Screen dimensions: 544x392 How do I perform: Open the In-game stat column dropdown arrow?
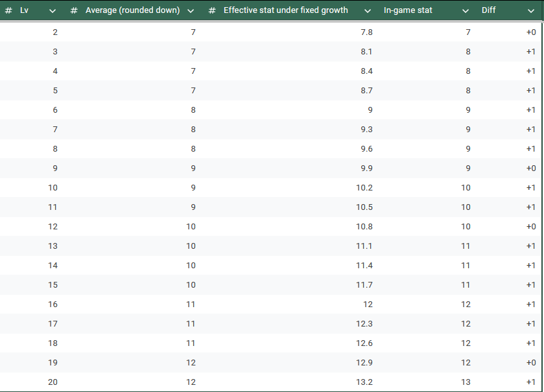pyautogui.click(x=466, y=11)
